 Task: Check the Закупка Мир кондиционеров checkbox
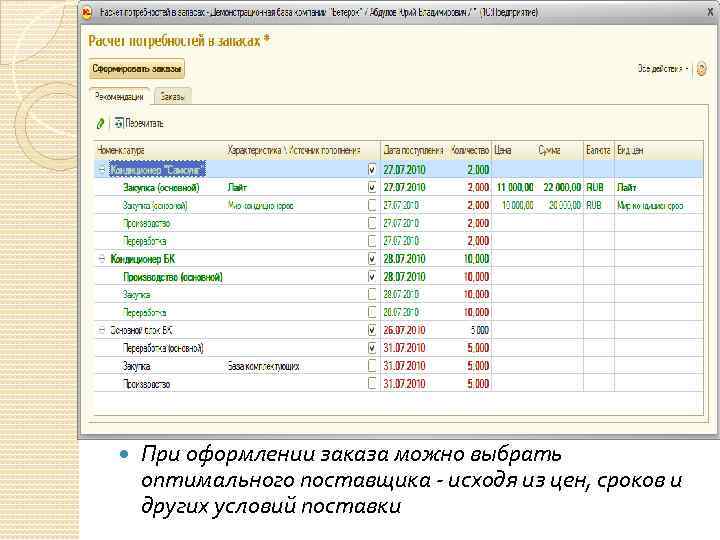point(372,205)
